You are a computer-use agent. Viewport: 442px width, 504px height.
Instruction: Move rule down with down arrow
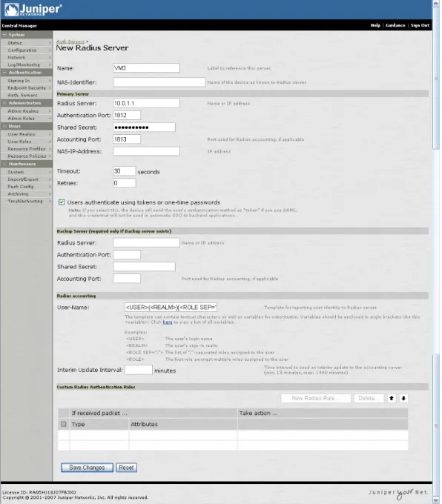point(403,398)
